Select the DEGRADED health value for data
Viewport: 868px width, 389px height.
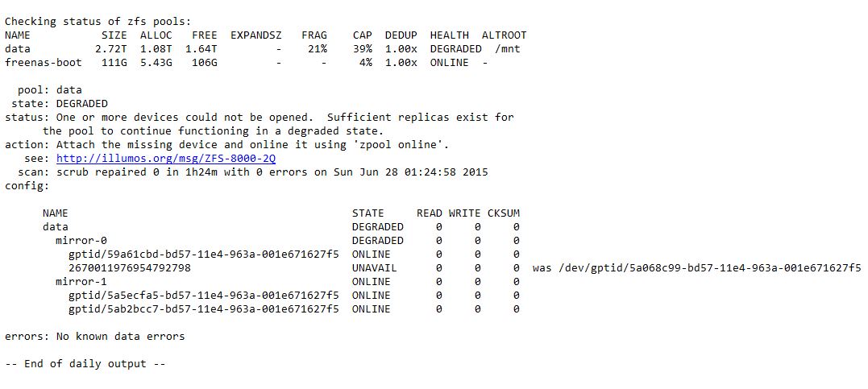[455, 48]
